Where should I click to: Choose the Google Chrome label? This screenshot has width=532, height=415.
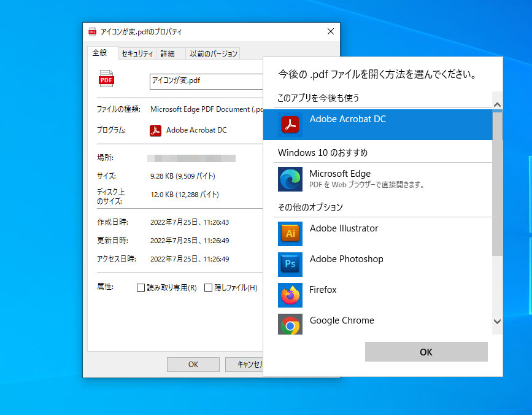pos(342,320)
